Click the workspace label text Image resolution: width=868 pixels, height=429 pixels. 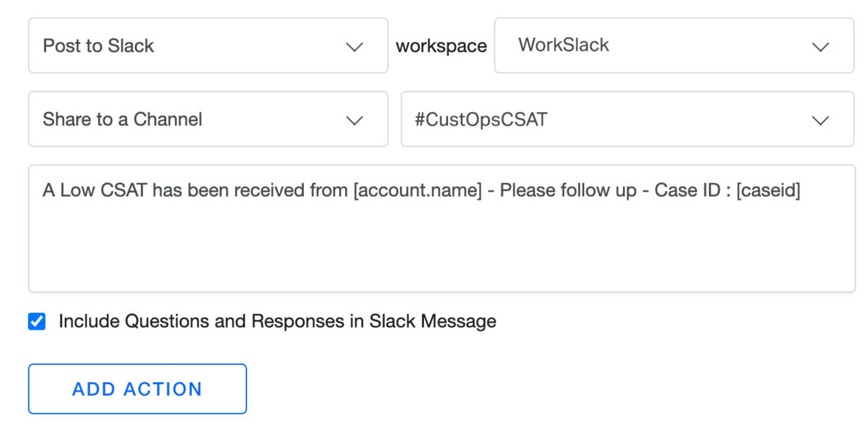point(441,46)
